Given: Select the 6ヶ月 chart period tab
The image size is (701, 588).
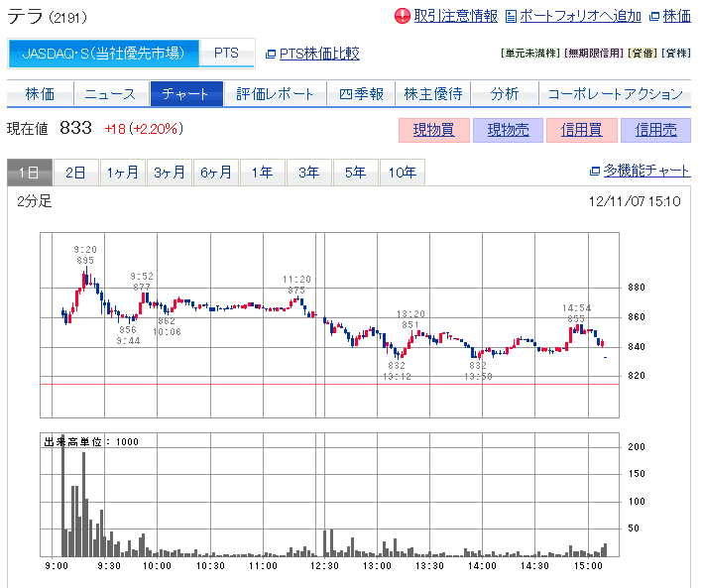Looking at the screenshot, I should pos(216,173).
